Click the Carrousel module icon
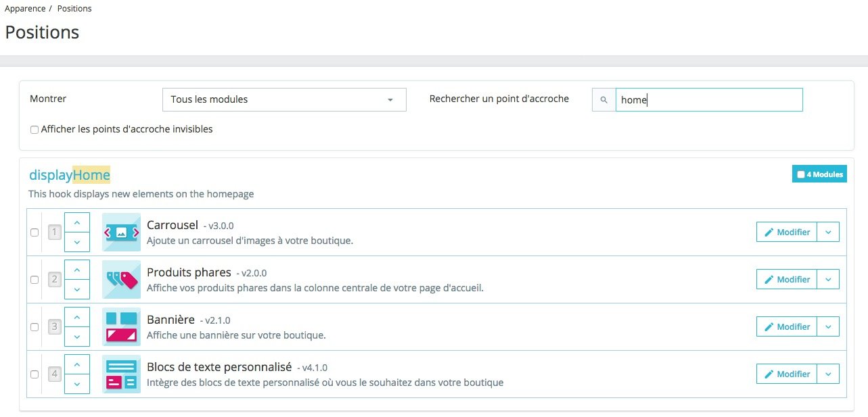The image size is (868, 417). click(x=121, y=232)
